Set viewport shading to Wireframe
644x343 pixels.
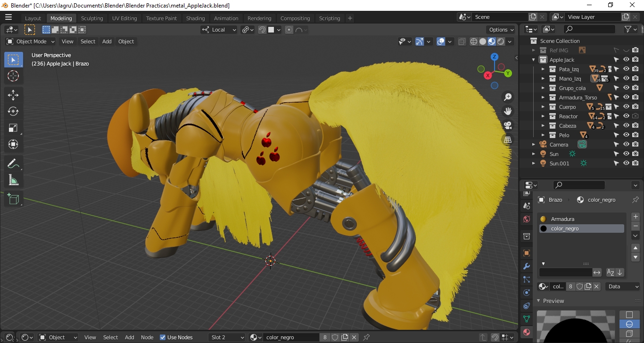point(474,41)
